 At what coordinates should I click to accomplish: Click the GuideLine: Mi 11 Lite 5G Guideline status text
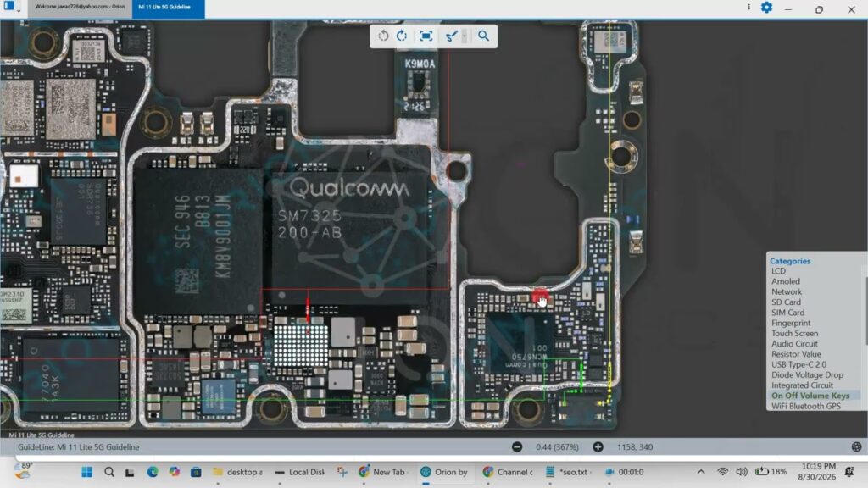tap(79, 447)
